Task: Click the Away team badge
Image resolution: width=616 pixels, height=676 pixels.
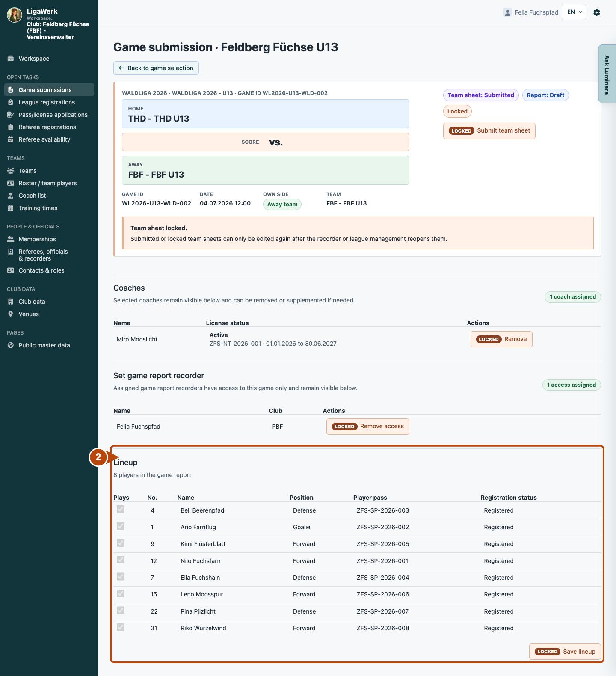Action: [282, 204]
